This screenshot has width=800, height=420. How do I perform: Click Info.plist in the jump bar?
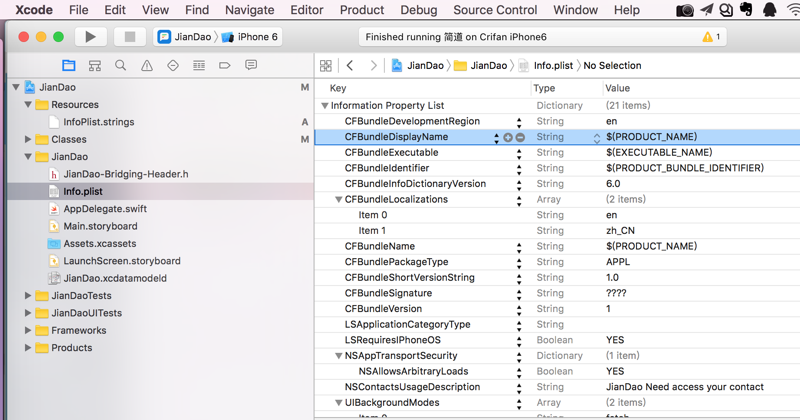click(553, 65)
